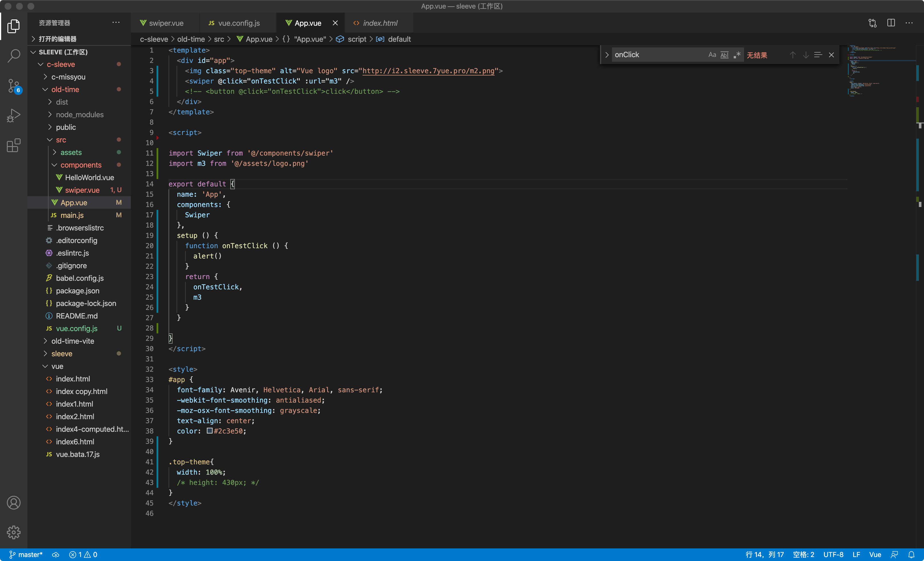Split the editor to the right
Screen dimensions: 924x561
click(x=891, y=23)
